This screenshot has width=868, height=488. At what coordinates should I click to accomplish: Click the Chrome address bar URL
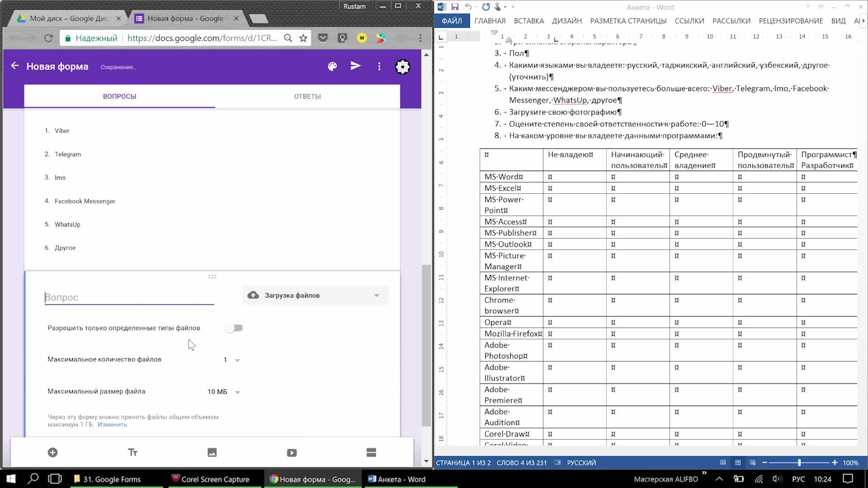[202, 38]
